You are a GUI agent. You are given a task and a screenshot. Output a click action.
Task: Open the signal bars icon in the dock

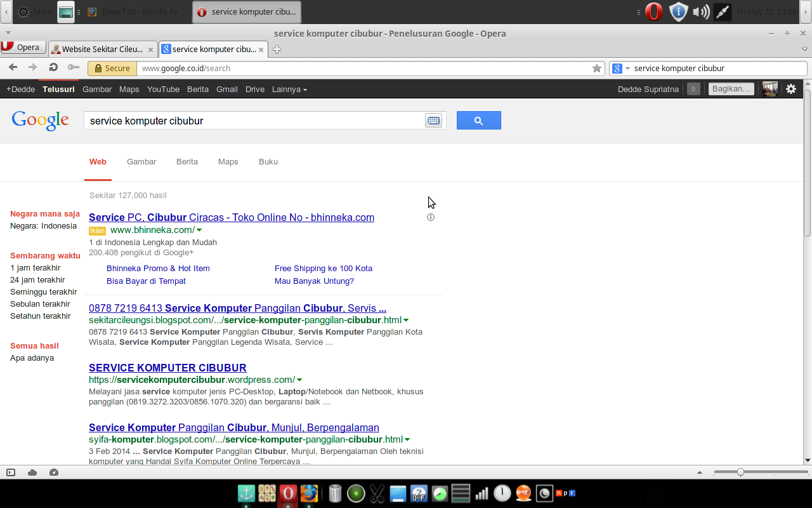click(481, 493)
